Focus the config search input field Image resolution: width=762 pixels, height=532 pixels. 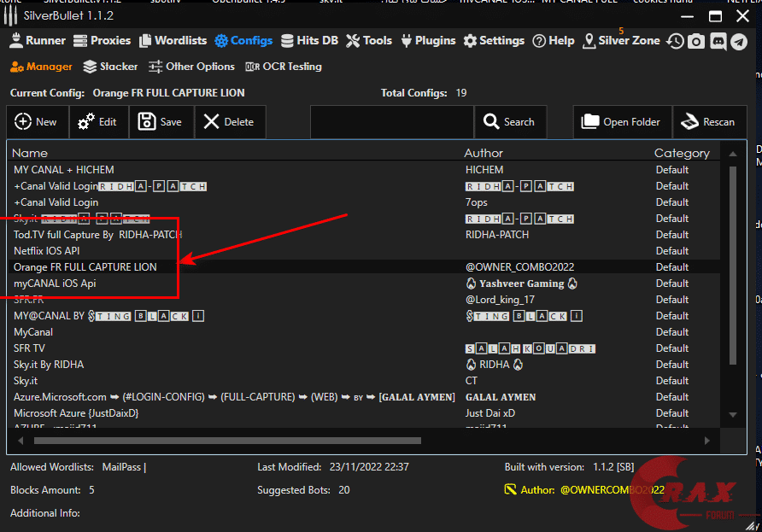point(390,122)
